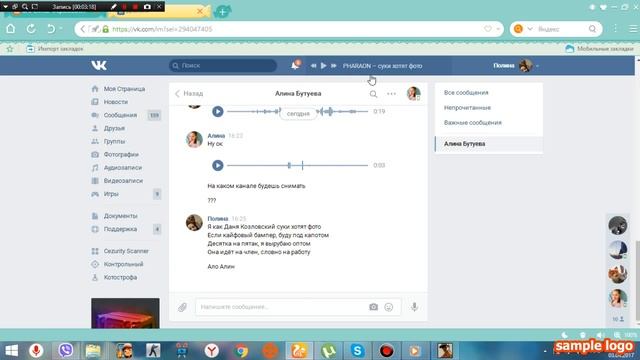Open new browser tab with plus
This screenshot has width=640, height=360.
[x=222, y=12]
